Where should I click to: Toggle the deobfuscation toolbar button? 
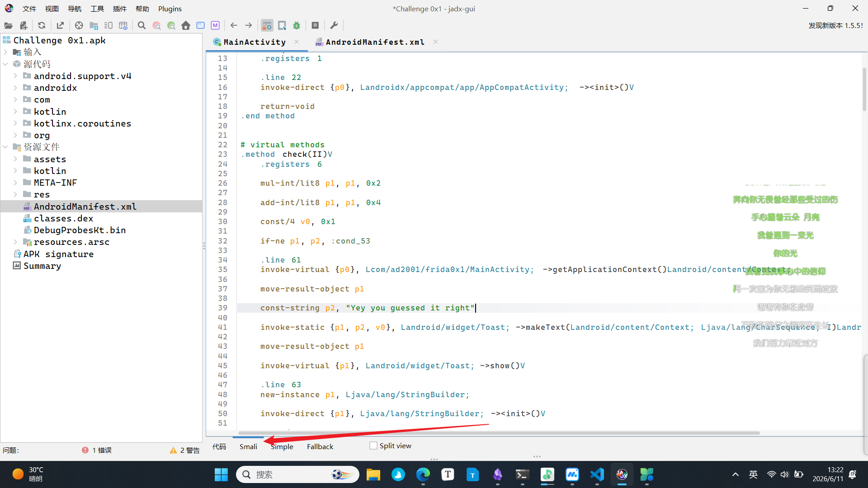[267, 25]
